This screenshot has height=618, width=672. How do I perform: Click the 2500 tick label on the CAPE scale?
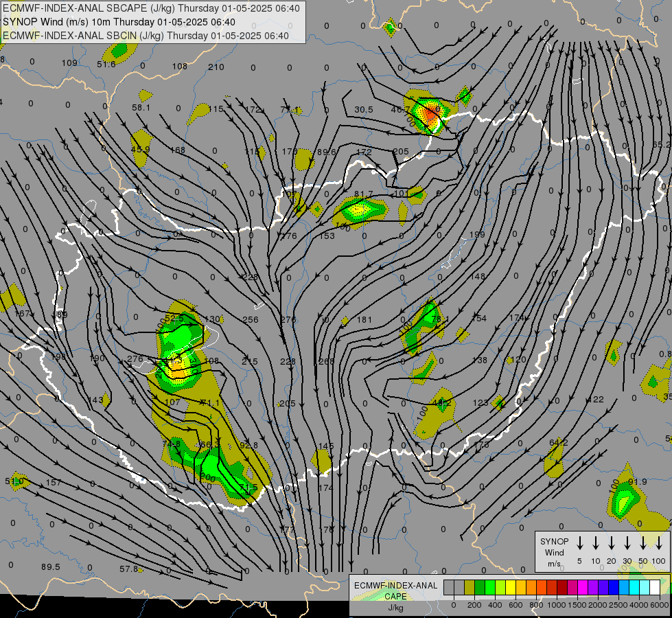click(618, 605)
